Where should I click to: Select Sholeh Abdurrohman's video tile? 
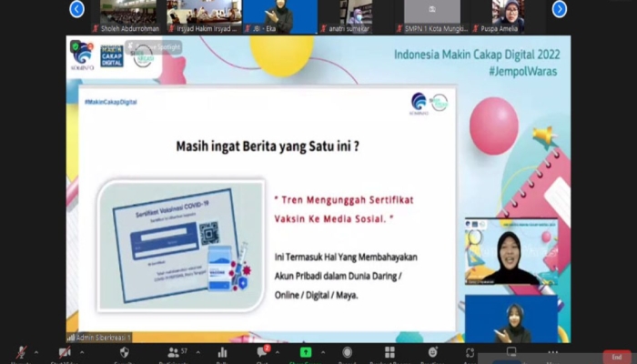128,16
